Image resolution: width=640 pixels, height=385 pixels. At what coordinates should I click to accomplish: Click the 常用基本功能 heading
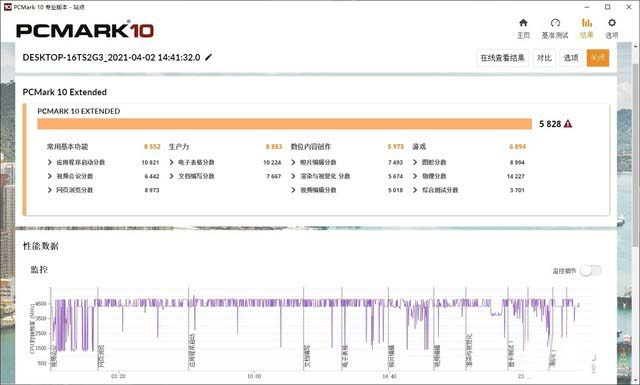pyautogui.click(x=67, y=147)
